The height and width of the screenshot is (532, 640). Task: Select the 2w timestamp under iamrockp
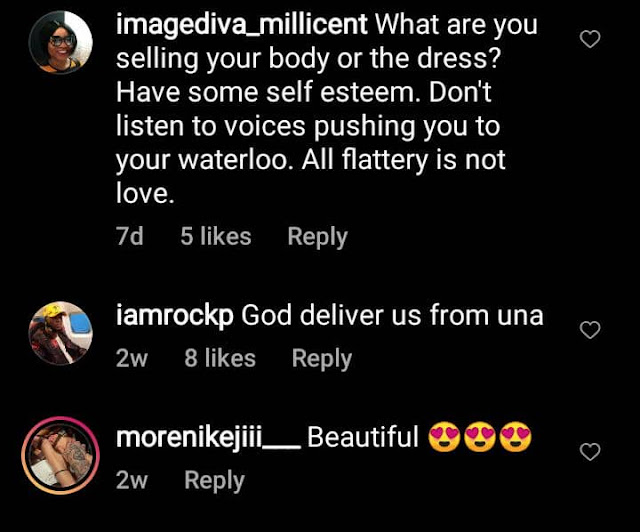(131, 358)
